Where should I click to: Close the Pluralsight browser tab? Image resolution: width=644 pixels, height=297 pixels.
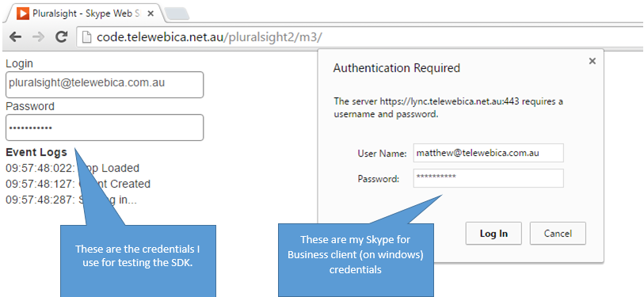151,13
